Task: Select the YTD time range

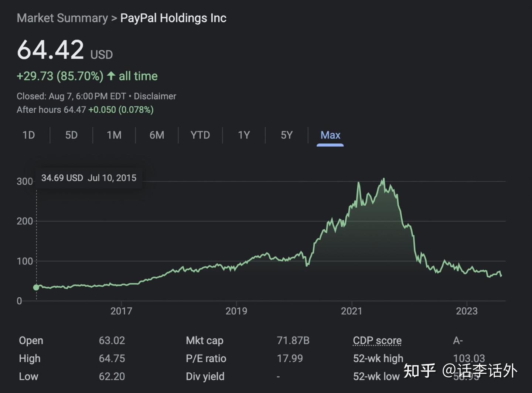Action: coord(200,135)
